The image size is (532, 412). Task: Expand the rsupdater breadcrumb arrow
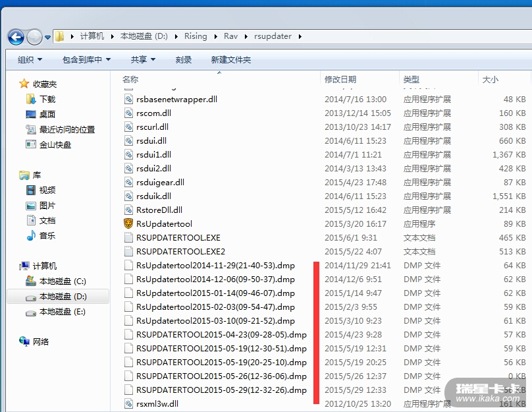tap(300, 36)
